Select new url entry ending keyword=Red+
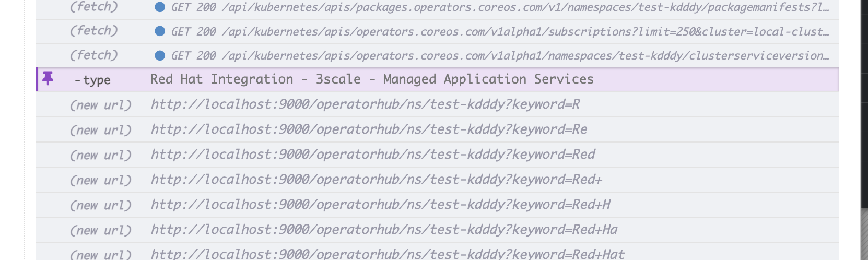 click(437, 180)
